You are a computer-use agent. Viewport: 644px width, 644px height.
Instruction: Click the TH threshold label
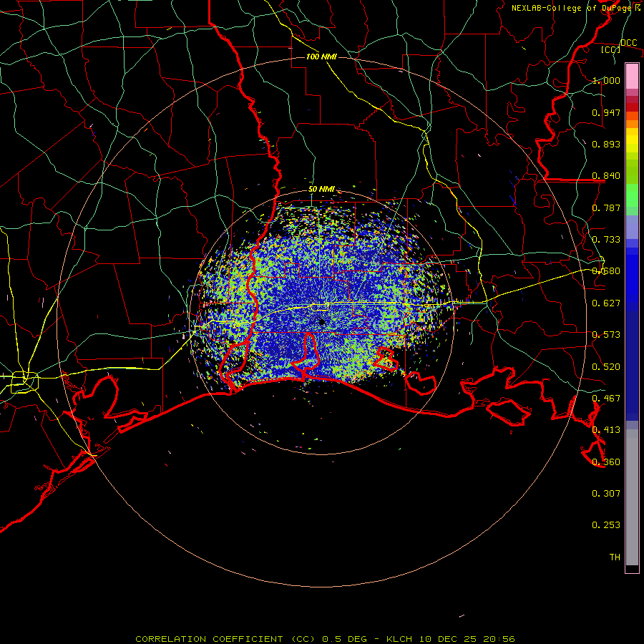tap(615, 557)
